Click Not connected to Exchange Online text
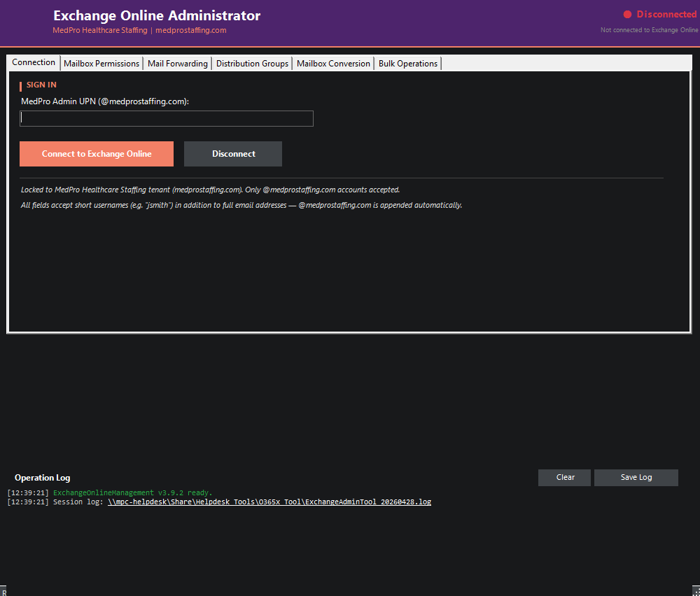 (650, 30)
